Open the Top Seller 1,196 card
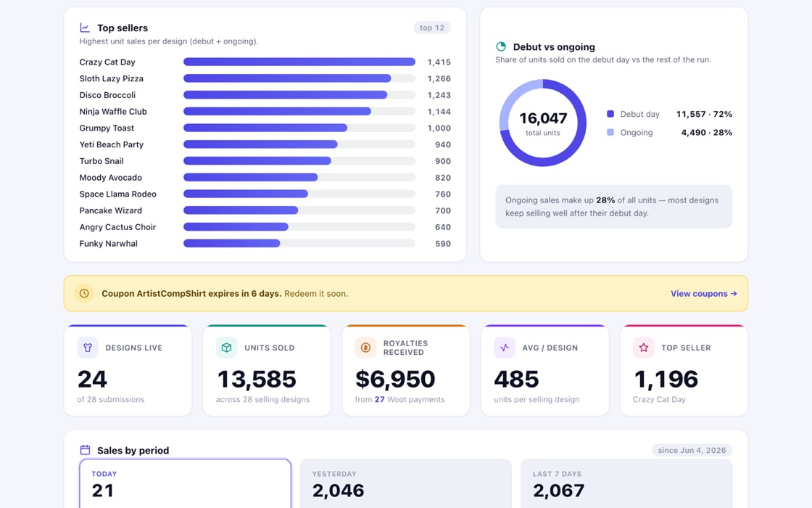Viewport: 812px width, 508px height. pos(684,370)
